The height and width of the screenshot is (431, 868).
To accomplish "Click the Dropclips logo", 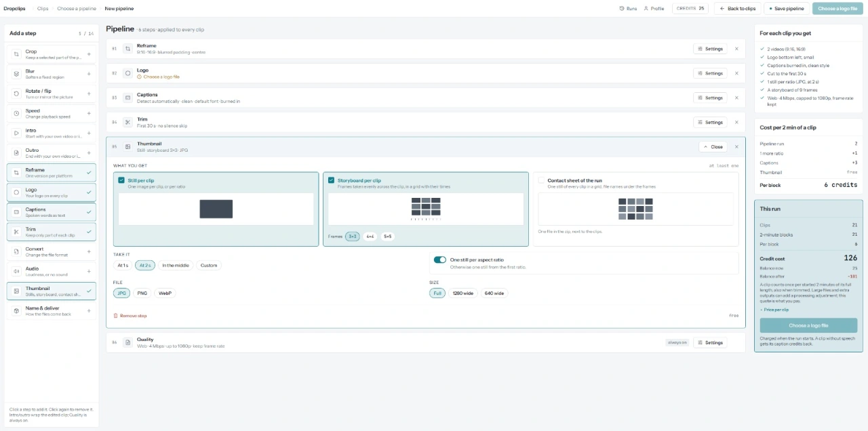I will 16,9.
